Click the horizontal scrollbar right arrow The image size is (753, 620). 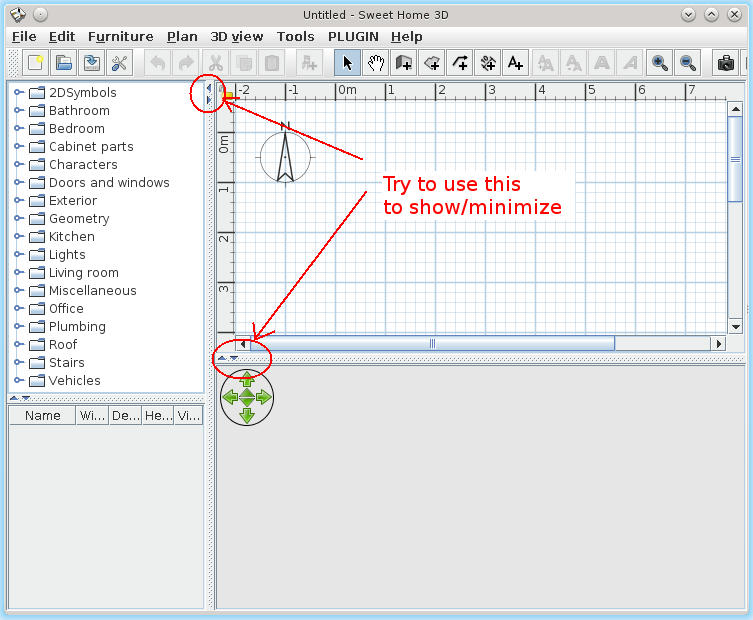[718, 344]
